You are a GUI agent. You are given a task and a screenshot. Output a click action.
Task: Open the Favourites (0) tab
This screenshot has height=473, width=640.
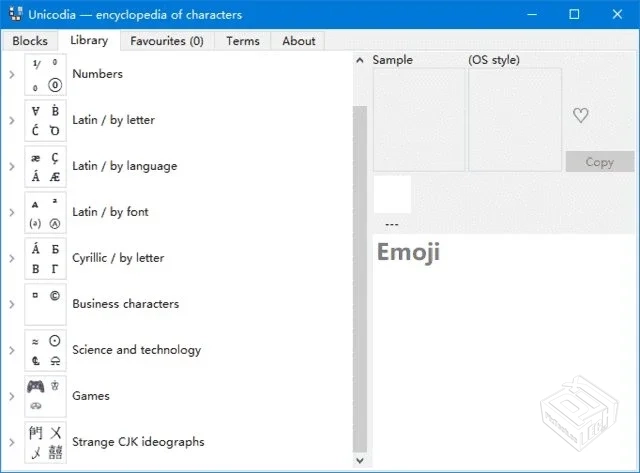167,41
